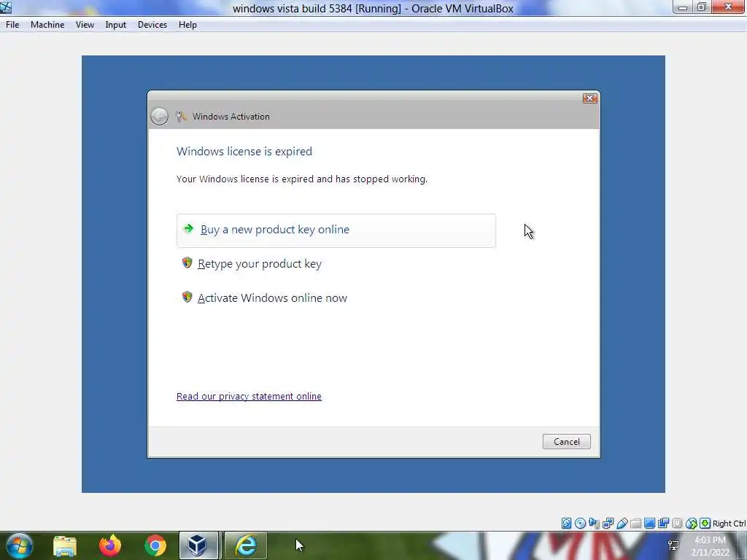Close the Windows Activation dialog with the X
This screenshot has height=560, width=747.
pos(589,98)
